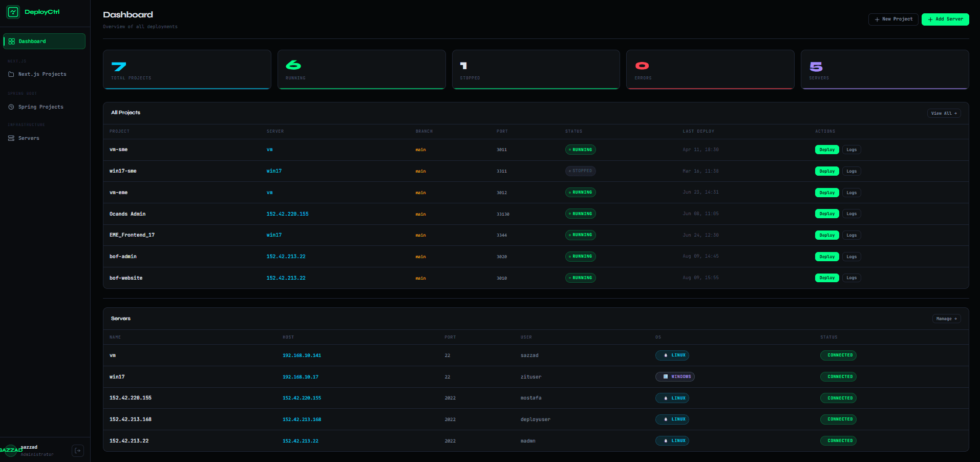980x462 pixels.
Task: Click the logout icon beside sazzad
Action: coord(78,451)
